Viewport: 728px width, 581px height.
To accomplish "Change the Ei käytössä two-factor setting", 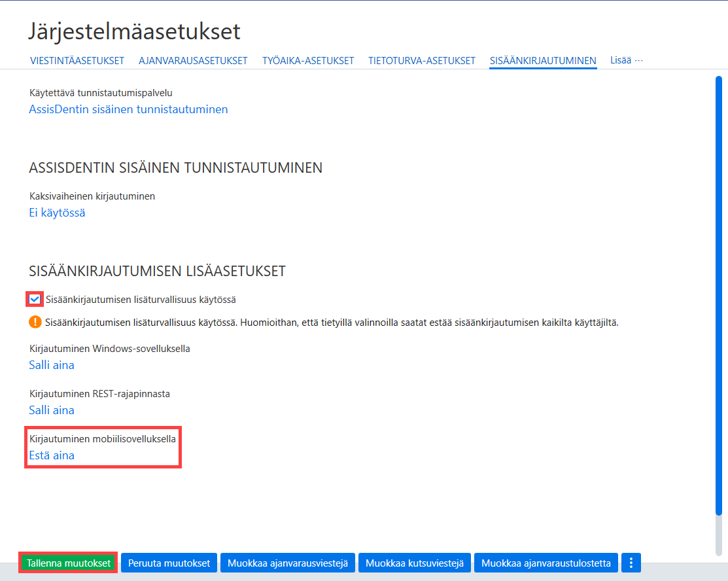I will [x=57, y=213].
